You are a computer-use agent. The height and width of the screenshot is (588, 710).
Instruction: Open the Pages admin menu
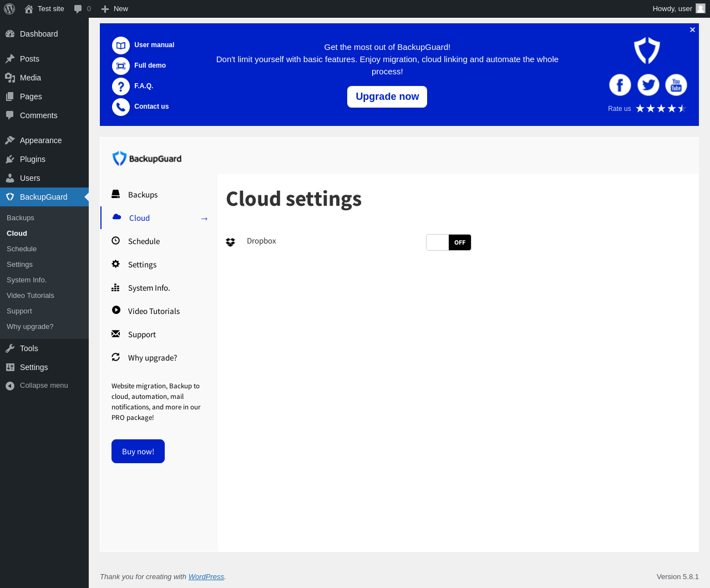[x=44, y=97]
